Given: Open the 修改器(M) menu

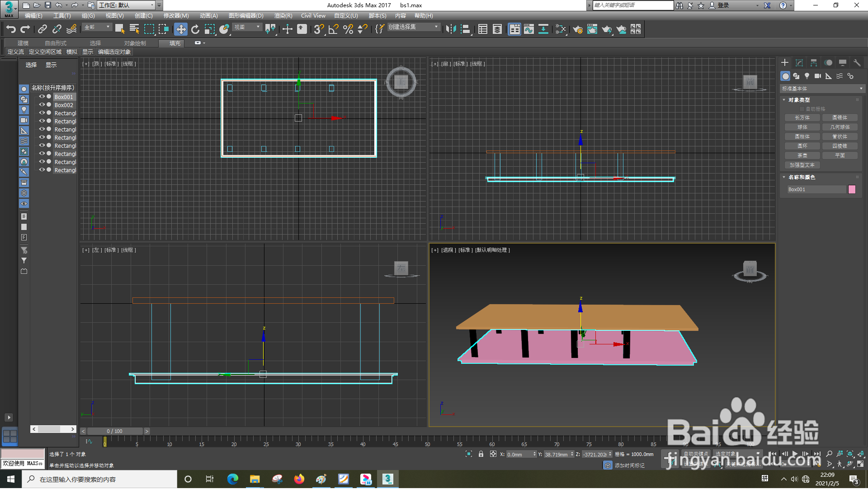Looking at the screenshot, I should coord(176,16).
